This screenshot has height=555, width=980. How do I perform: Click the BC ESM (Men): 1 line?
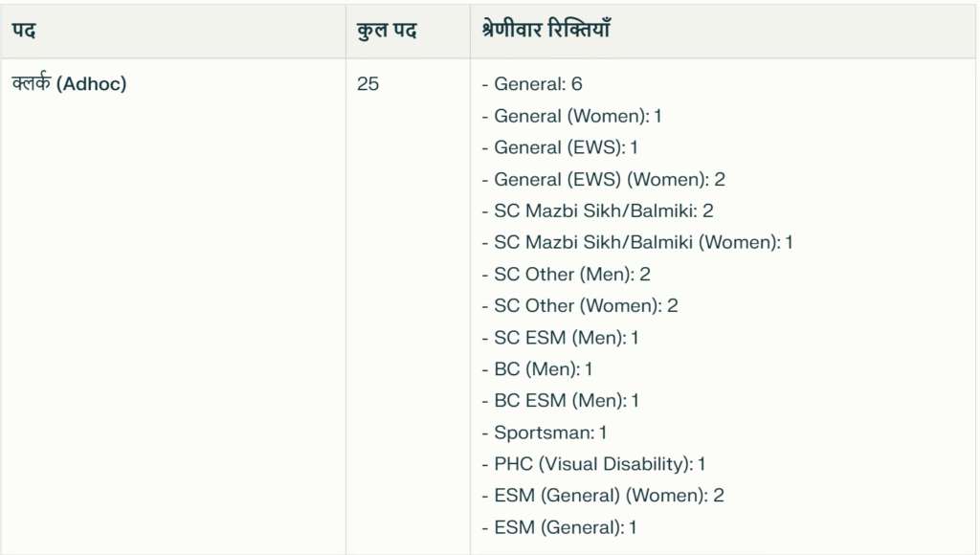point(561,401)
